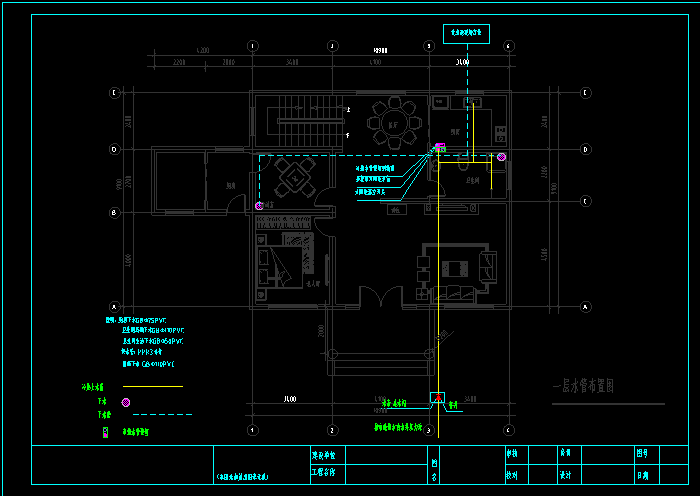
Task: Click the yellow line sample in the legend
Action: click(153, 386)
